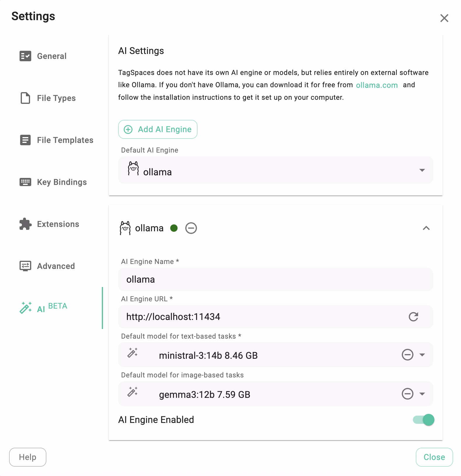Click the remove icon beside ollama engine name

[x=191, y=228]
